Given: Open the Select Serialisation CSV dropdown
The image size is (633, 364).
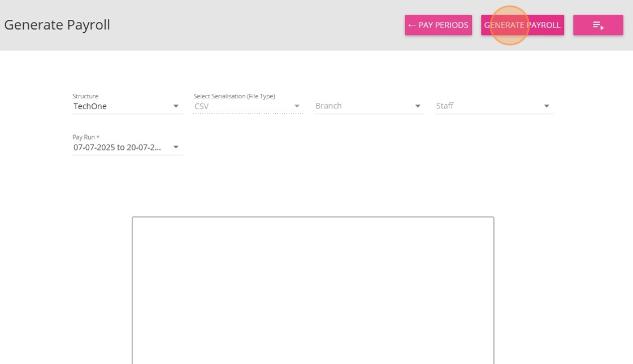Looking at the screenshot, I should pos(248,106).
